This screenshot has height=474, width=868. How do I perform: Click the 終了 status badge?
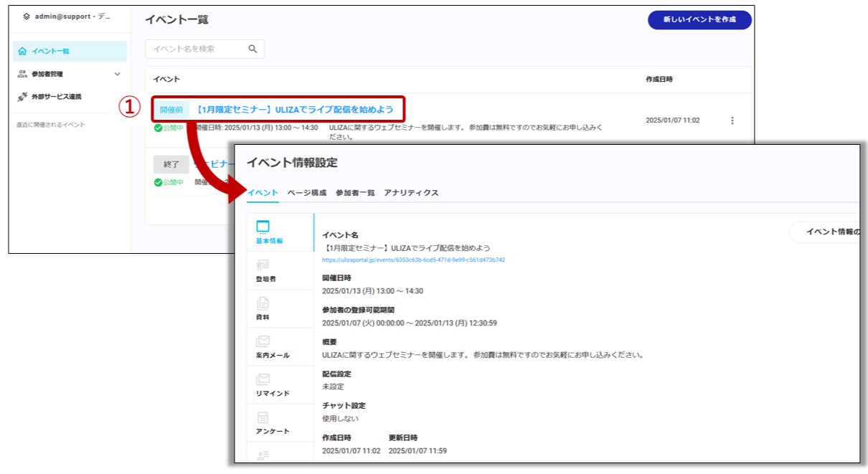[x=171, y=164]
